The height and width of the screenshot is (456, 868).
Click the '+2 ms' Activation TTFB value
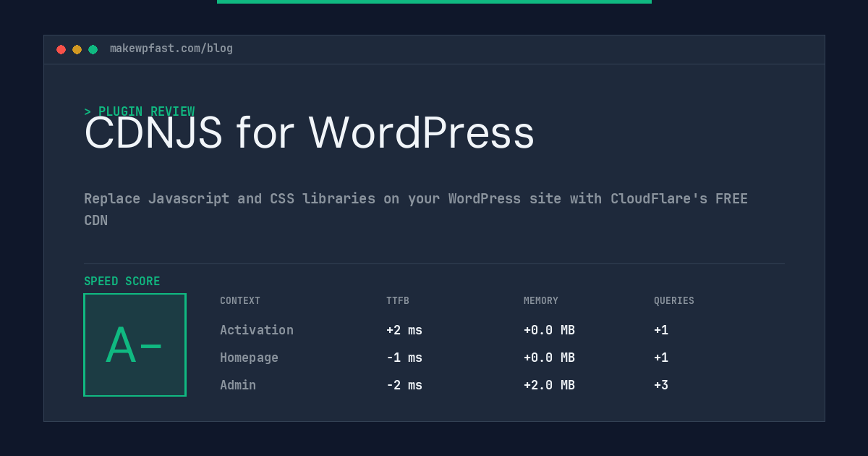pyautogui.click(x=404, y=330)
